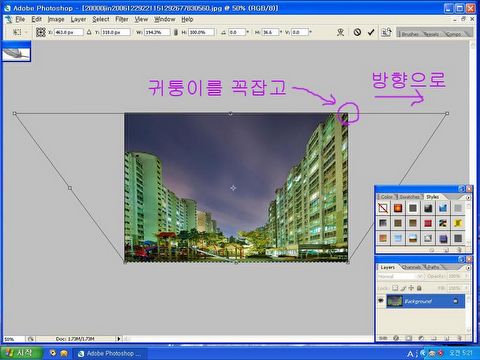Screen dimensions: 480x360
Task: Open status bar info arrow next to Doc size
Action: tap(119, 339)
